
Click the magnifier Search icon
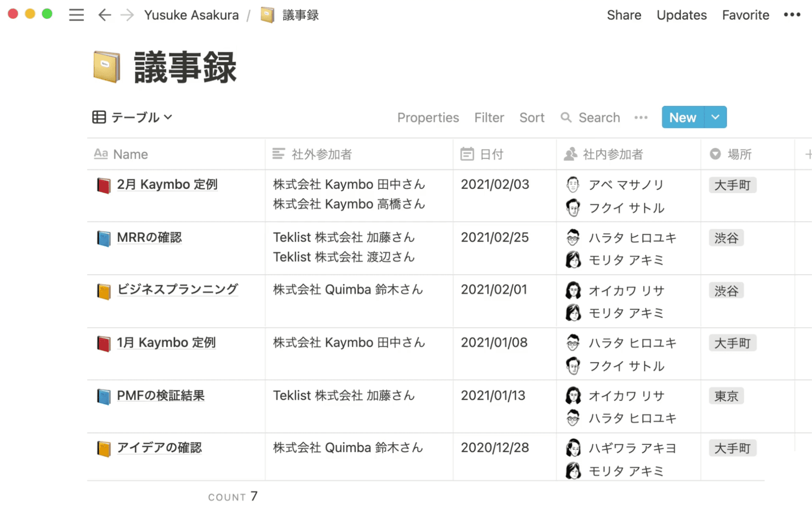[x=565, y=117]
